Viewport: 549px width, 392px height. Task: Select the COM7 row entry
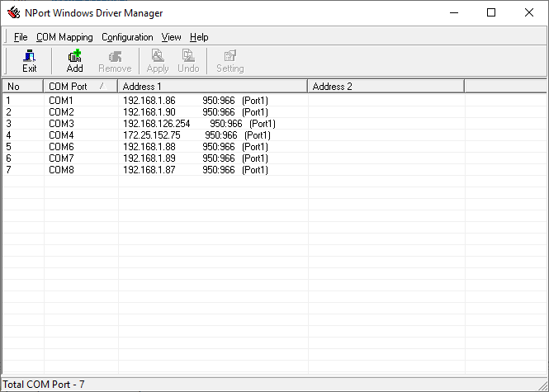[61, 158]
